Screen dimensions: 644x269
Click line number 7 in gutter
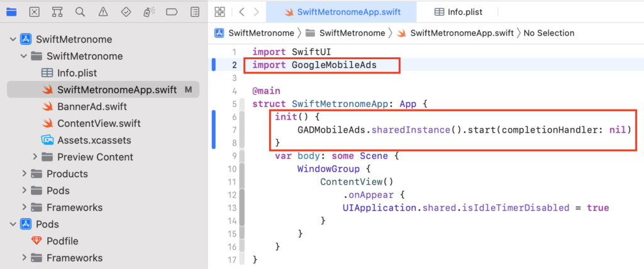click(235, 130)
